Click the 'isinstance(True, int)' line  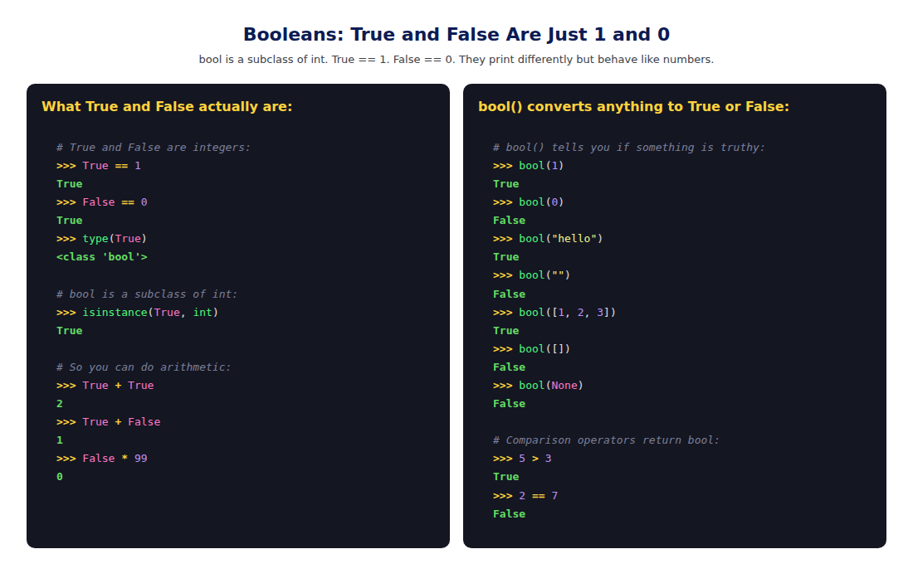click(138, 313)
